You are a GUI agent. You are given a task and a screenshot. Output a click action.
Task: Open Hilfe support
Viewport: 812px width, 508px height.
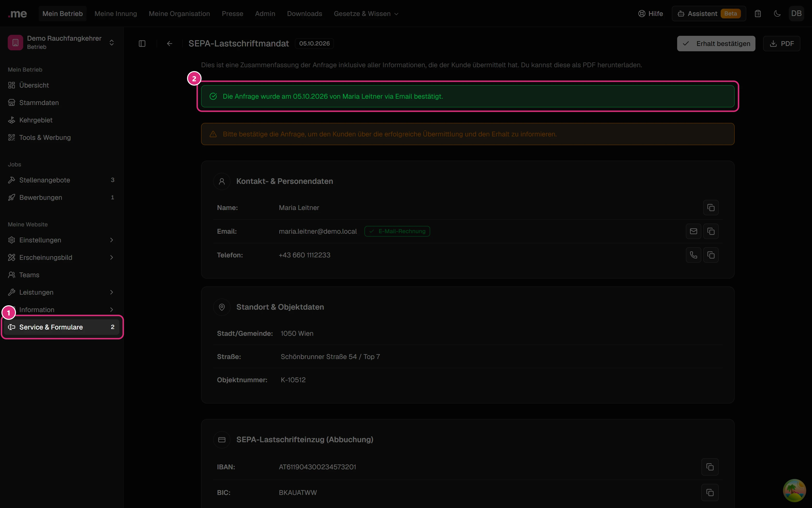(650, 14)
